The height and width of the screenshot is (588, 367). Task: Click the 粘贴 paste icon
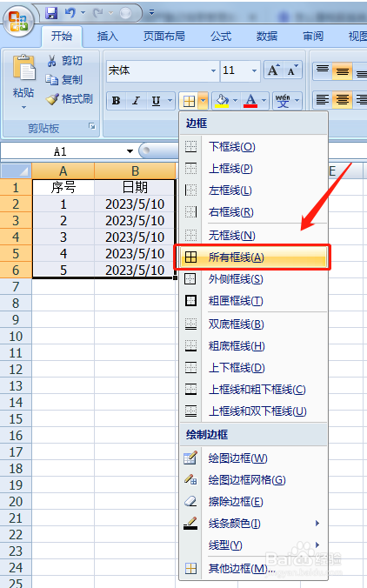pos(23,68)
